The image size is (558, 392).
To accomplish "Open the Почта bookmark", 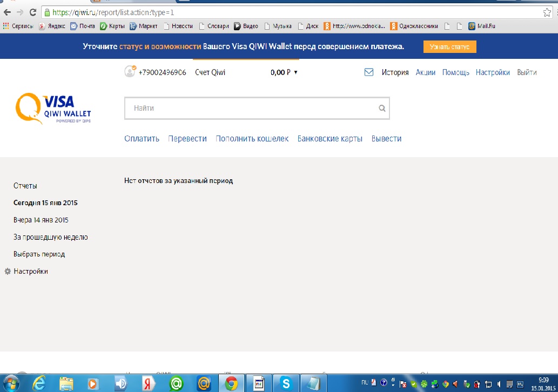I will click(83, 26).
